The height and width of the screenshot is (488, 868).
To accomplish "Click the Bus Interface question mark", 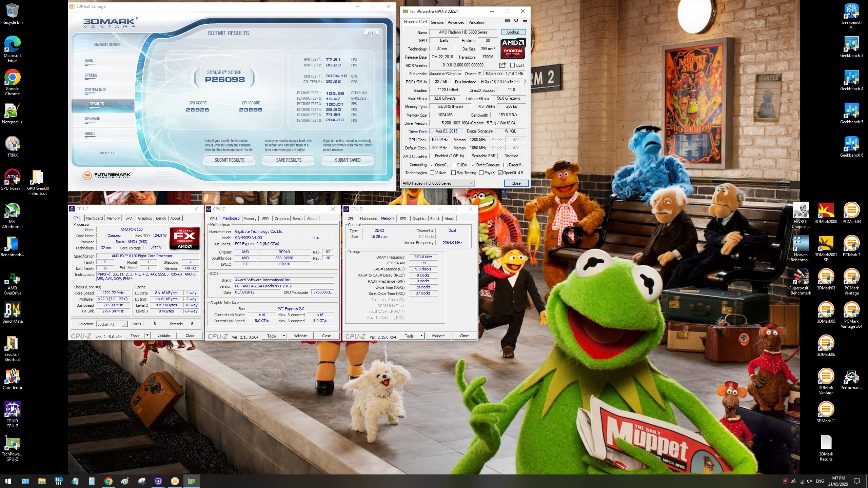I will [x=525, y=82].
